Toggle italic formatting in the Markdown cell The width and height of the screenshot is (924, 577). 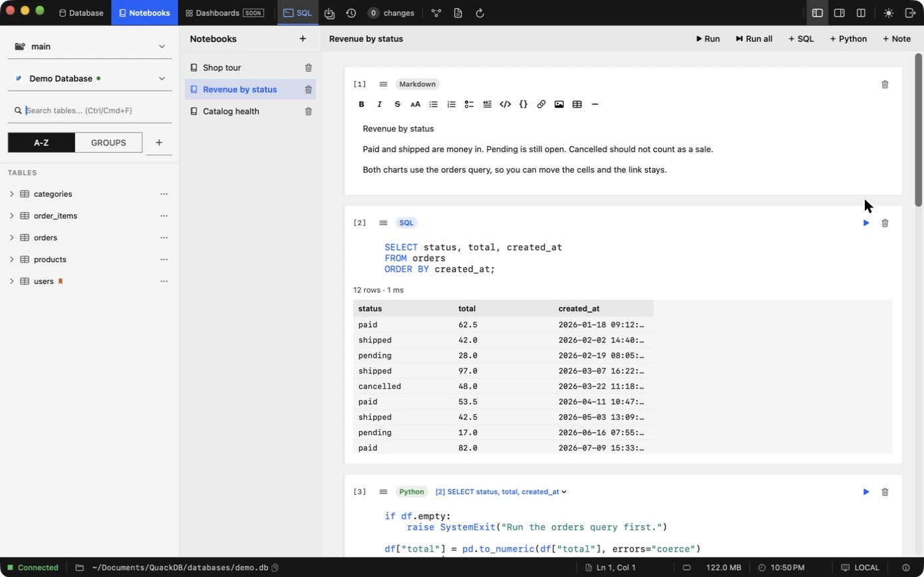379,104
